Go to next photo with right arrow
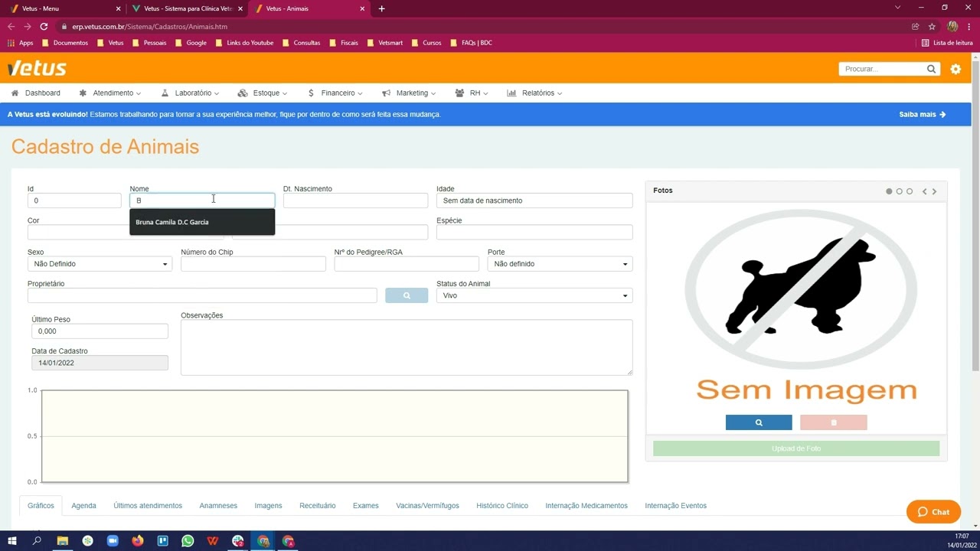This screenshot has height=551, width=980. click(x=934, y=191)
